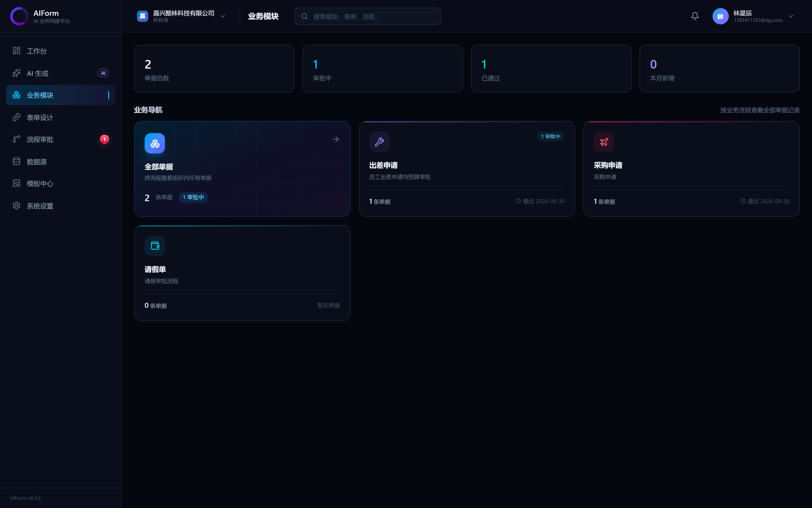The image size is (812, 508).
Task: Click the 全部单据 cube icon
Action: [x=155, y=144]
